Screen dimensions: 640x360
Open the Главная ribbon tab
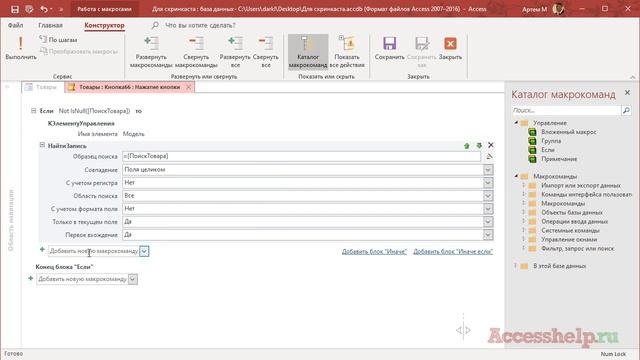[51, 25]
